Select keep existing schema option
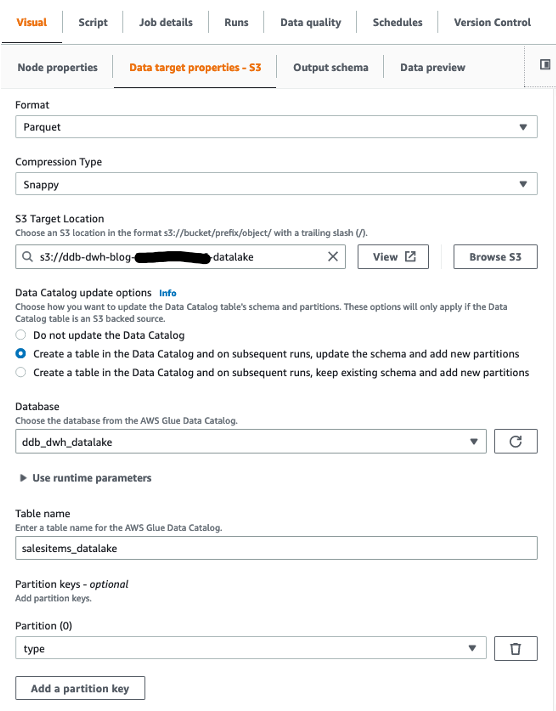Screen dimensions: 556x711 (20, 372)
